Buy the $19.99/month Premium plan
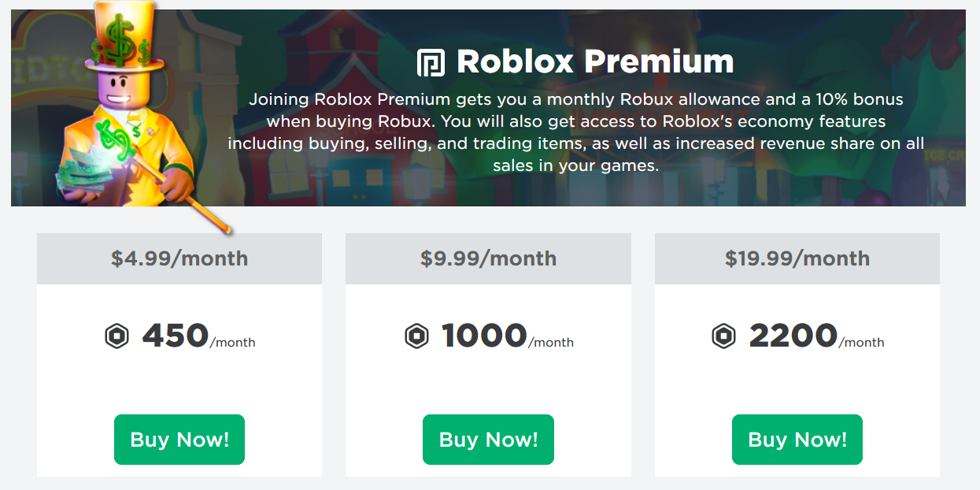Image resolution: width=980 pixels, height=490 pixels. (x=797, y=440)
